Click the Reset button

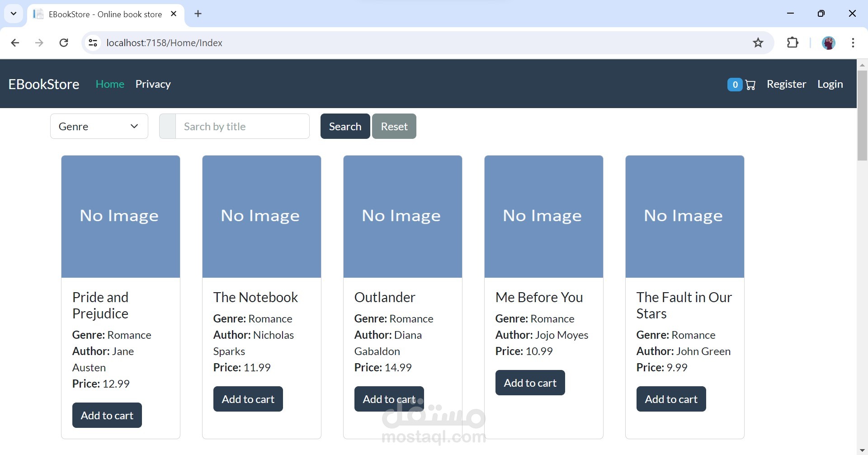tap(394, 126)
